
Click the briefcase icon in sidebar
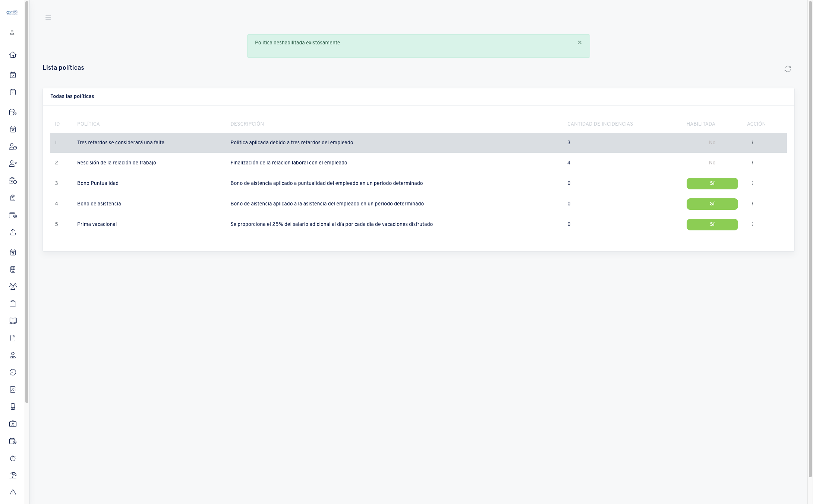coord(13,304)
